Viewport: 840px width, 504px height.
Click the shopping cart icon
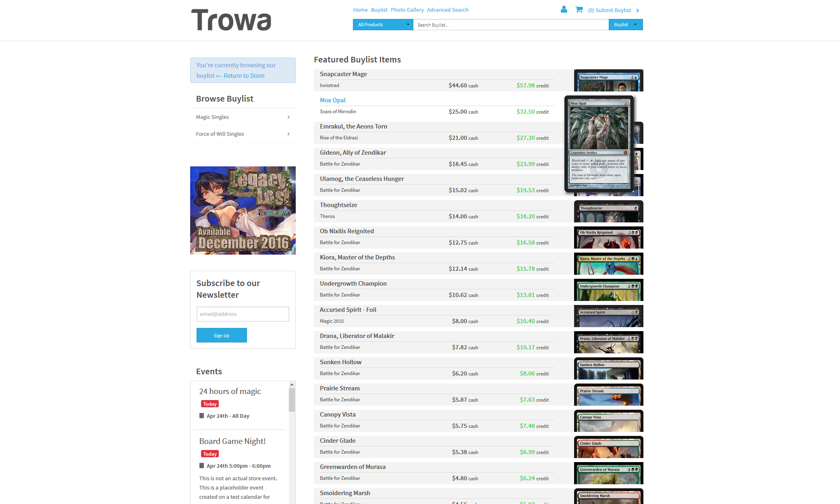click(x=579, y=10)
